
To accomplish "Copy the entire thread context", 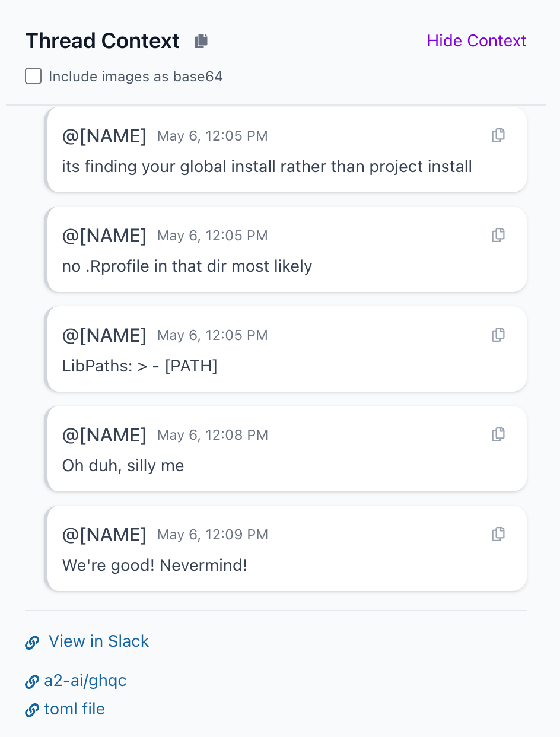I will 202,41.
